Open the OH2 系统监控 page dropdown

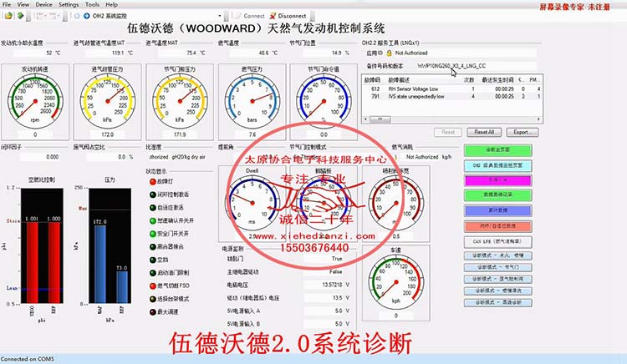(220, 16)
